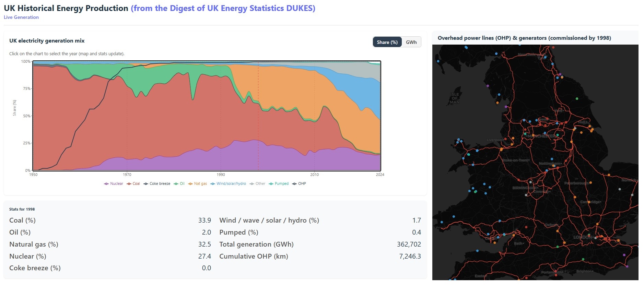Click the Nat gas legend marker
Screen dimensions: 644x285
point(190,184)
